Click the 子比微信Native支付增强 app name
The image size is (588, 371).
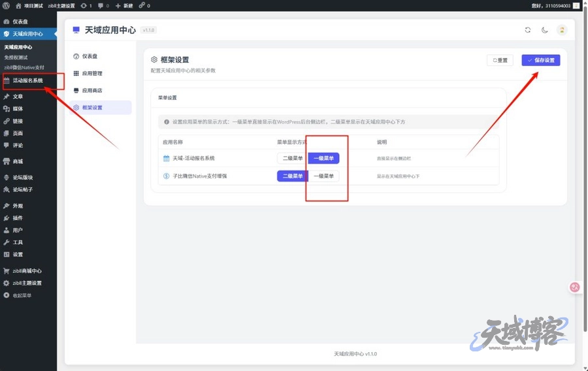click(199, 176)
